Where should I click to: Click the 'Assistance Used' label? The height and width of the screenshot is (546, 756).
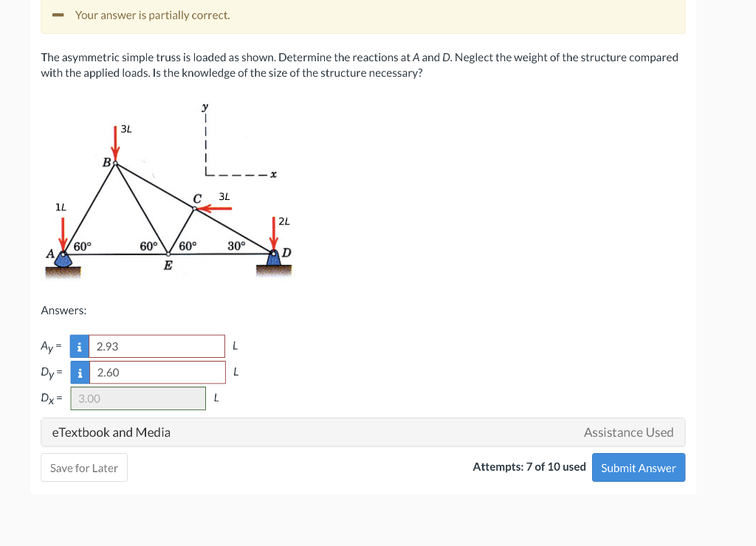tap(628, 432)
